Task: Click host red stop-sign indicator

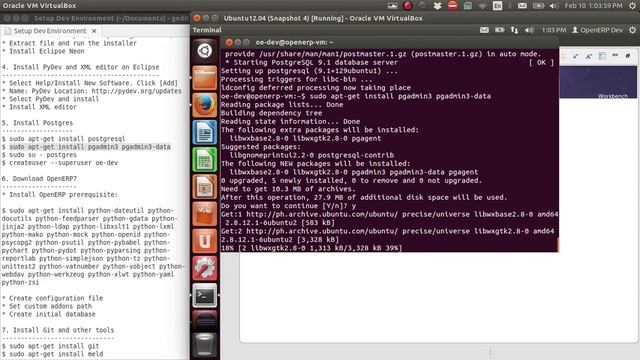Action: (452, 6)
